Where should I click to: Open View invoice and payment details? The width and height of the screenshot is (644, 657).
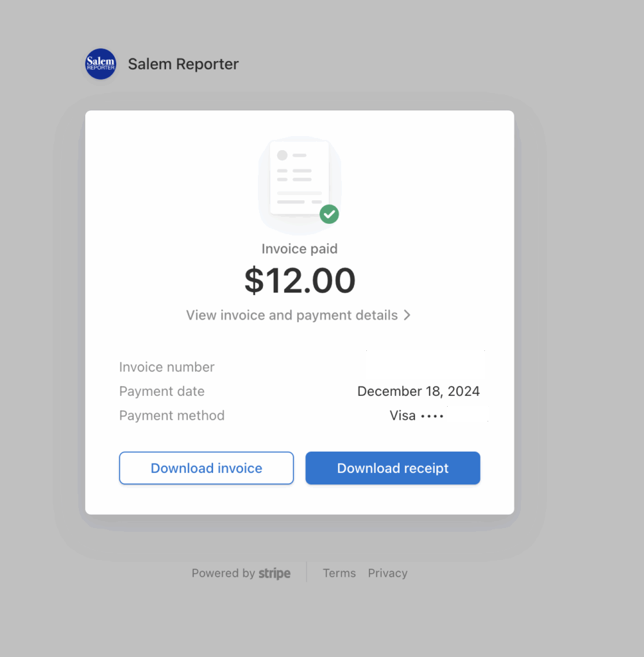point(292,316)
